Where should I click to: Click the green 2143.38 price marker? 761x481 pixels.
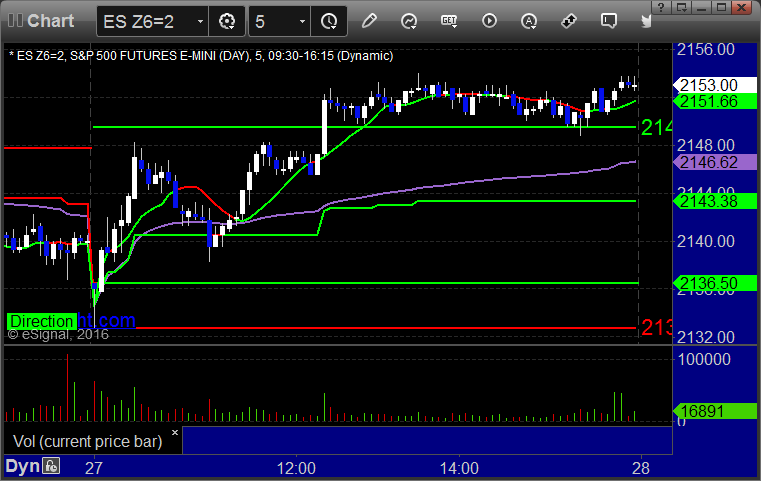(714, 201)
